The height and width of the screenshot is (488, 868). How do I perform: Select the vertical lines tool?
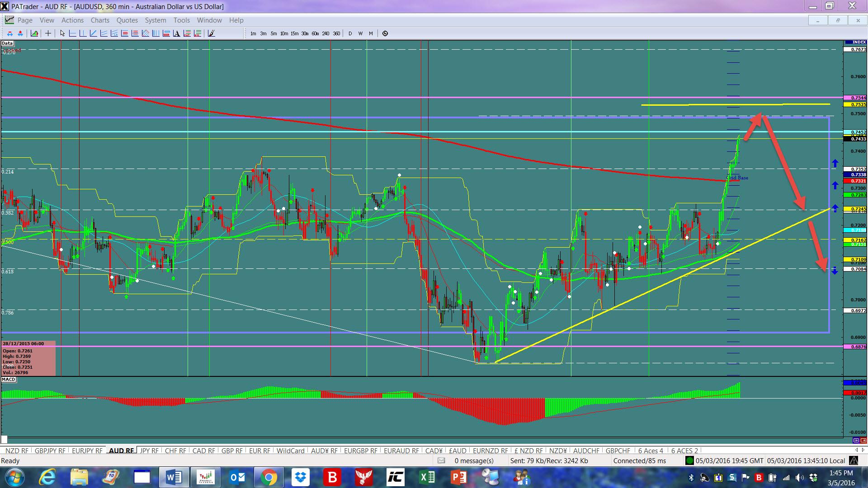(156, 33)
